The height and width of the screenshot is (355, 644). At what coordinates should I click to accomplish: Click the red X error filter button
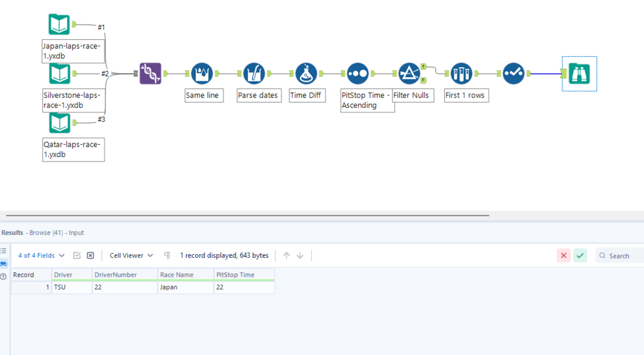[564, 255]
